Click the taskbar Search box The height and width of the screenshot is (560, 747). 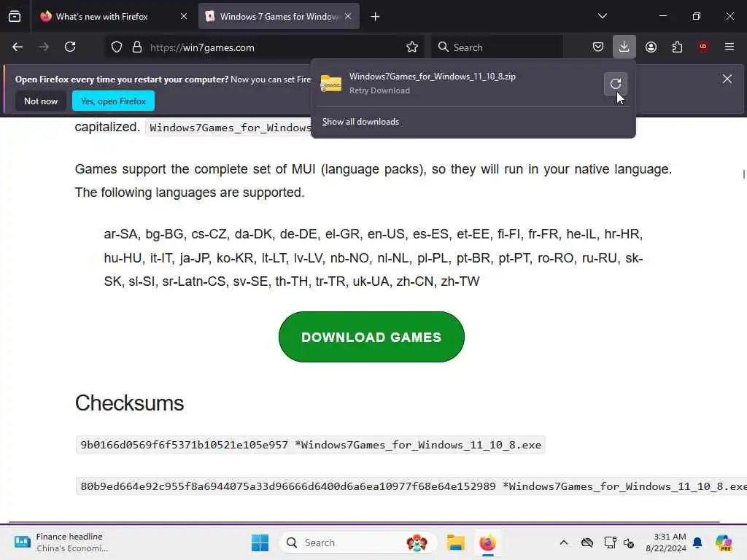(x=357, y=542)
